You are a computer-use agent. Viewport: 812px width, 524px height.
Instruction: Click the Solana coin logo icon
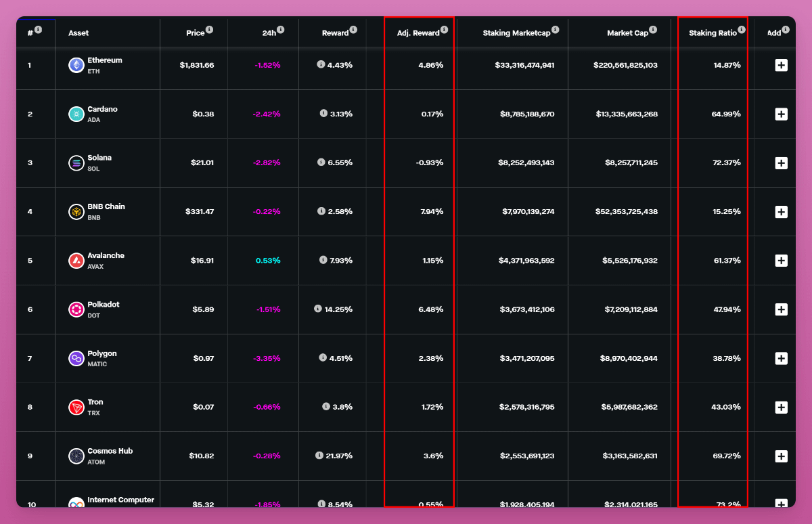(x=76, y=162)
